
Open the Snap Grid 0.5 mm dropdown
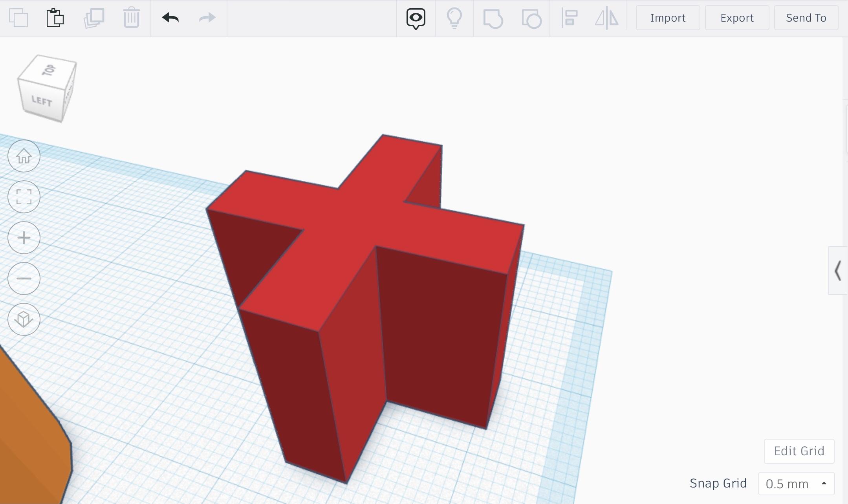click(x=796, y=484)
